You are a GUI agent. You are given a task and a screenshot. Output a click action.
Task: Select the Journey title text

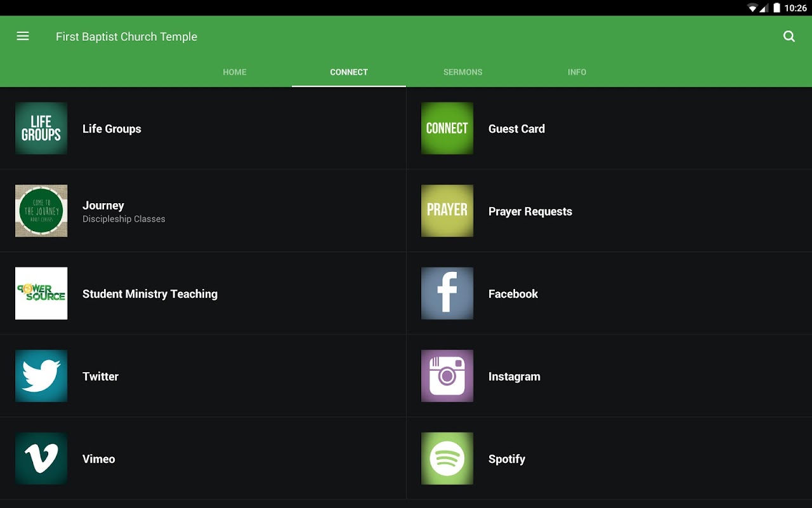(x=103, y=205)
